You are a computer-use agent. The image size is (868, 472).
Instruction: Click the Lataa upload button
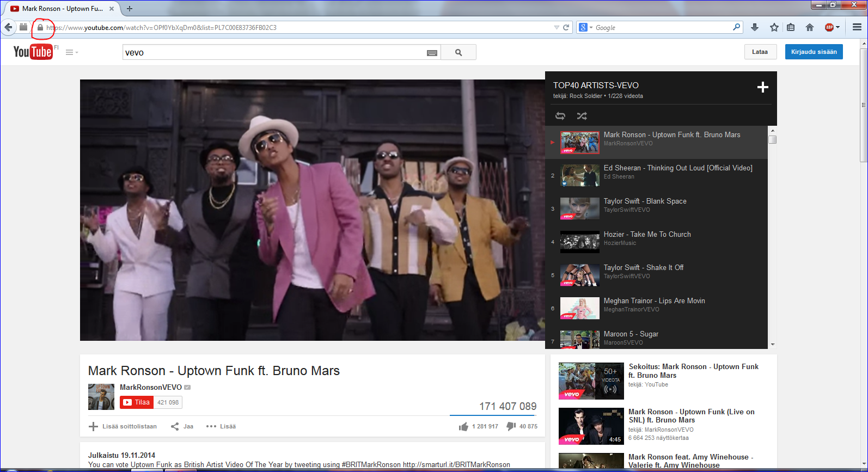click(760, 52)
